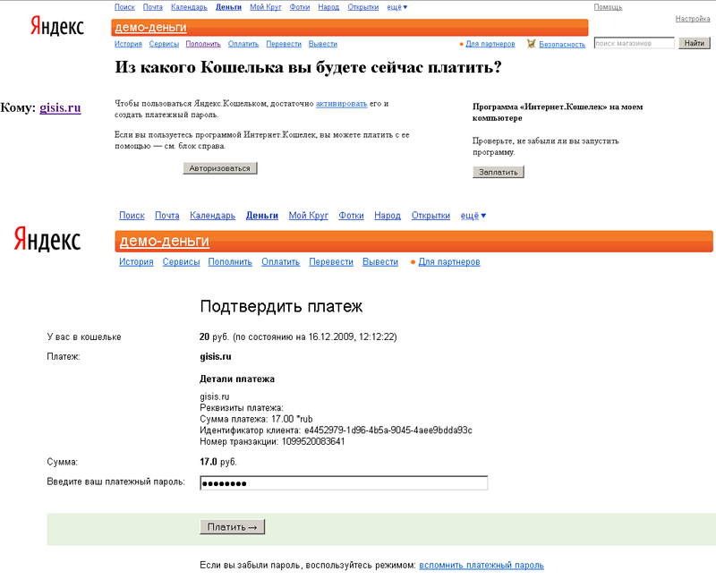
Task: Open Сервисы in the lower submenu
Action: [x=182, y=262]
